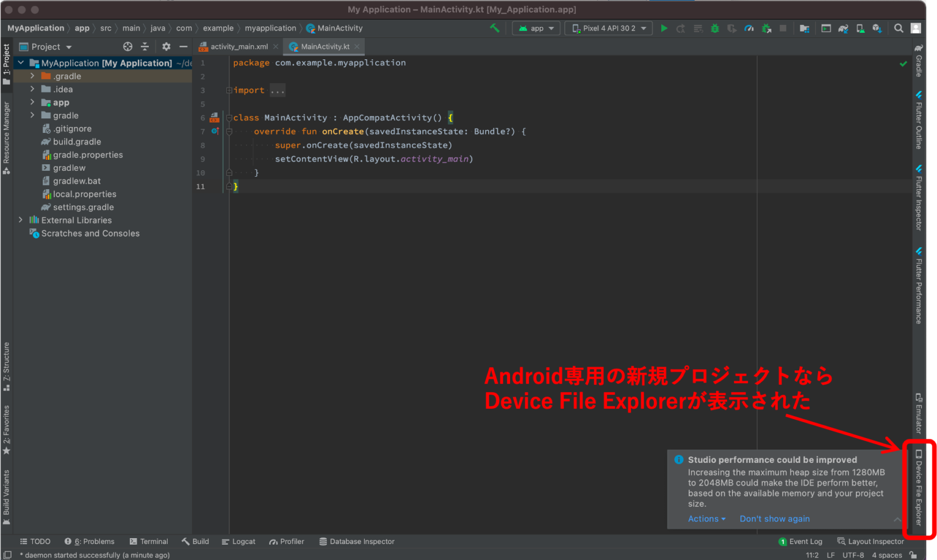Open the run configuration dropdown showing app

click(x=536, y=28)
